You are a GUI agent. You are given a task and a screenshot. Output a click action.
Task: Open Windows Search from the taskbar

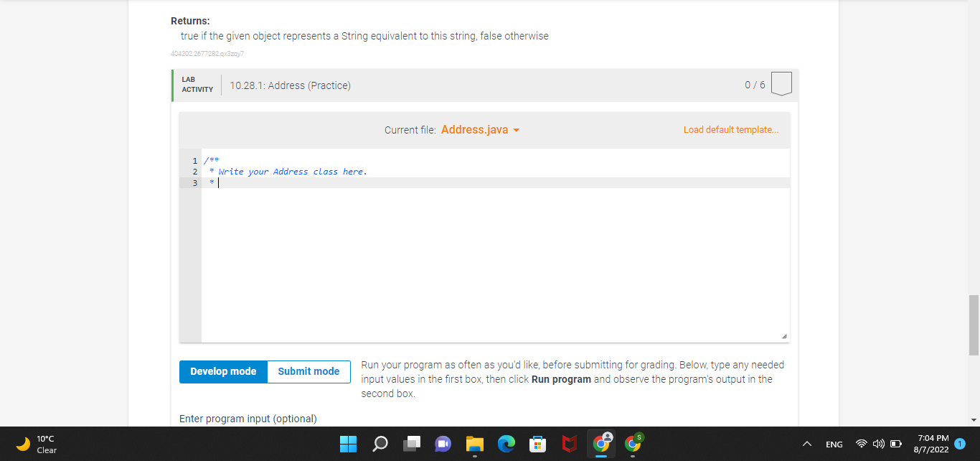click(x=380, y=444)
